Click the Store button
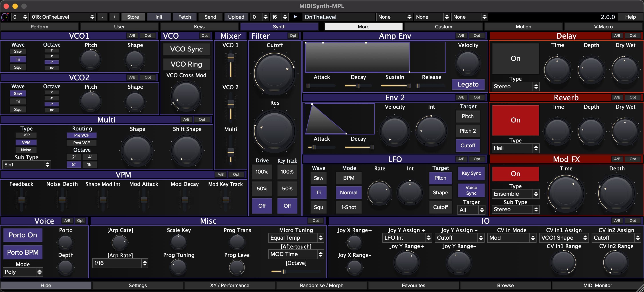The image size is (644, 292). (x=133, y=17)
